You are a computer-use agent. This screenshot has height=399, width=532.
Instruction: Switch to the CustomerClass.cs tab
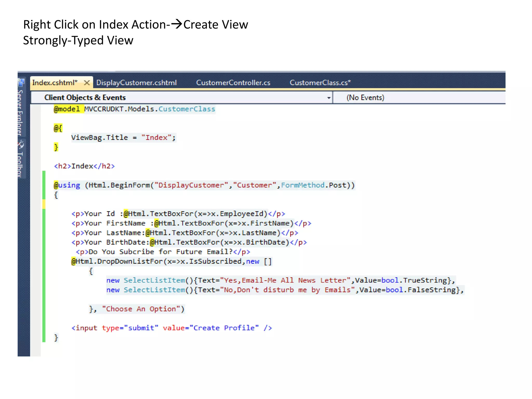320,83
